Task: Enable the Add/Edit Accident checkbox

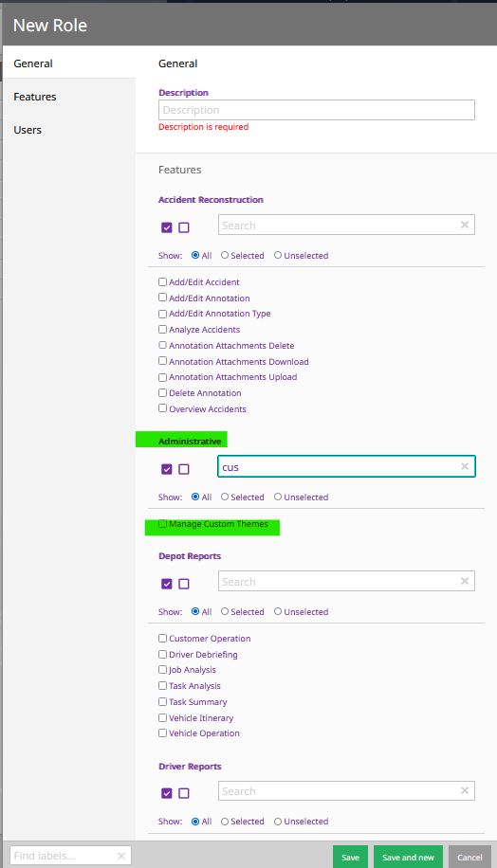Action: tap(162, 281)
